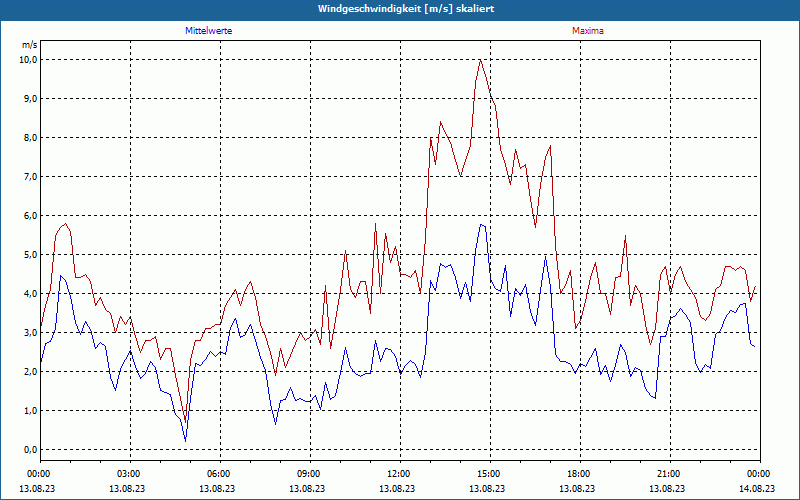Click the '13.08.23' date under 12:00

coord(397,488)
